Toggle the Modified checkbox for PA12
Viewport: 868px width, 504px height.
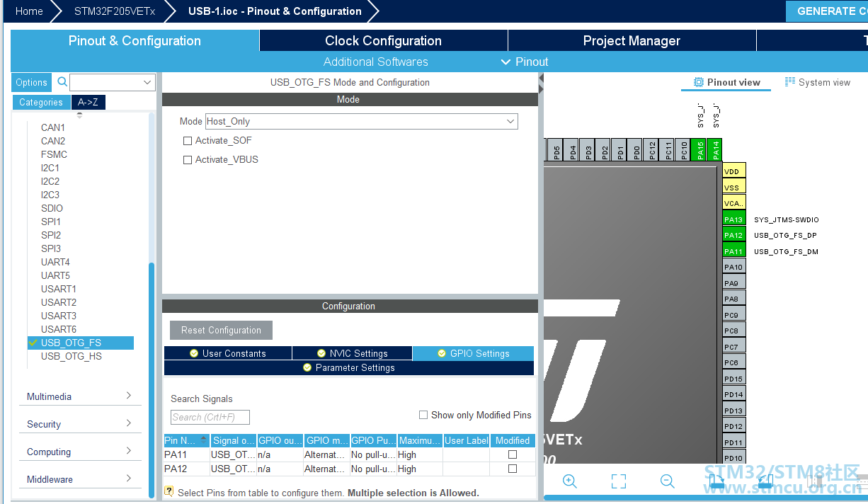coord(513,469)
